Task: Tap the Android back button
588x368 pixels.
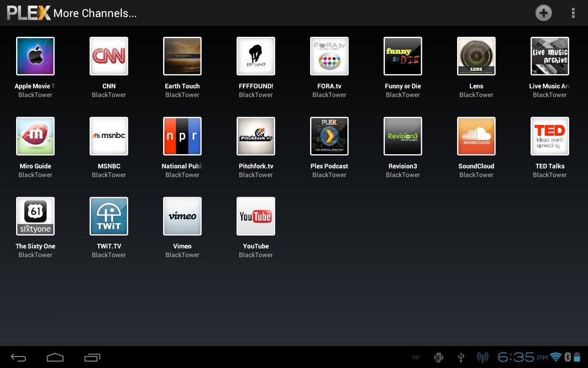Action: click(18, 358)
